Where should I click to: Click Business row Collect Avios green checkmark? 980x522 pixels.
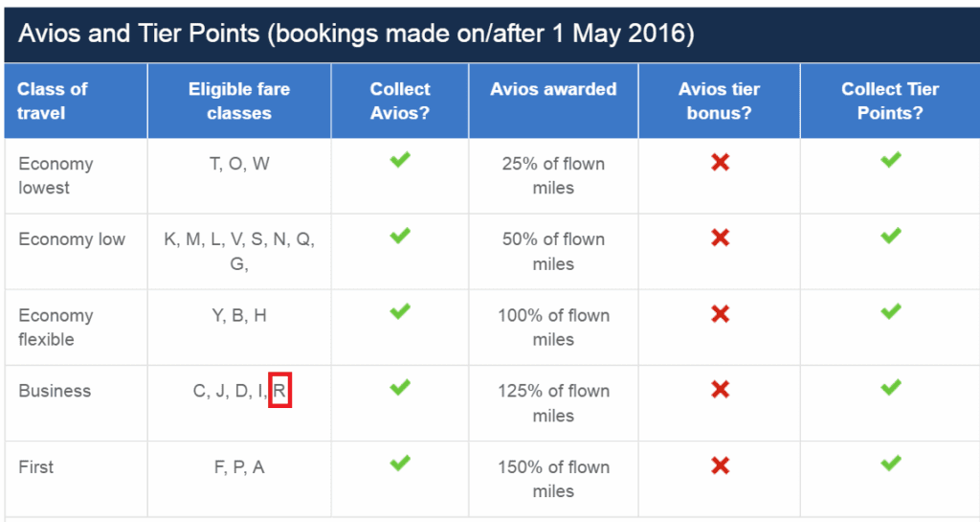pyautogui.click(x=400, y=387)
